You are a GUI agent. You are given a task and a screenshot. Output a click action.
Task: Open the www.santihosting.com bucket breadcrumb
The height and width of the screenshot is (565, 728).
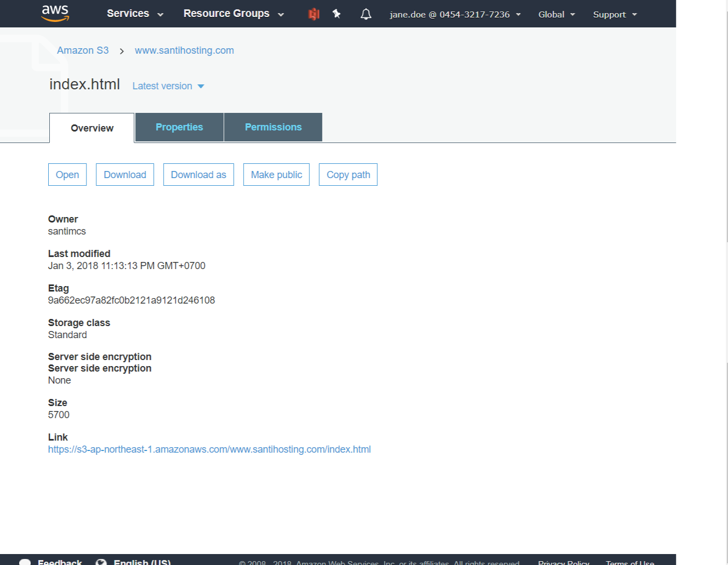[184, 50]
